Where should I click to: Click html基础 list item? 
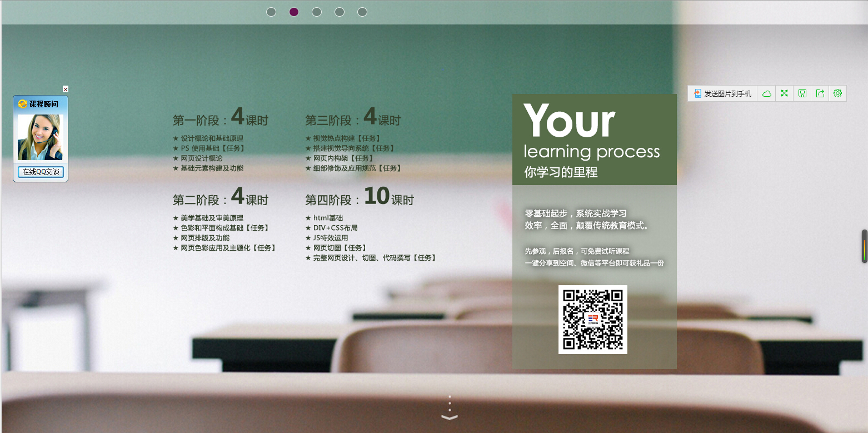[325, 218]
